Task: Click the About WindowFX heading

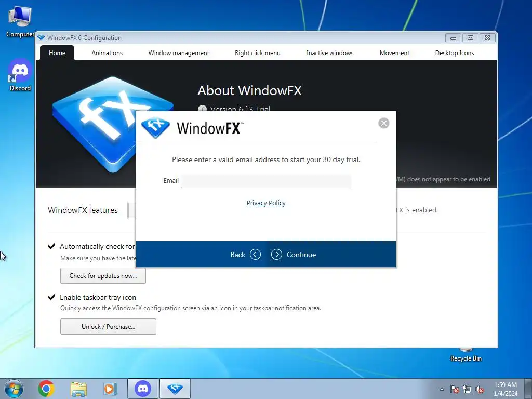Action: (249, 90)
